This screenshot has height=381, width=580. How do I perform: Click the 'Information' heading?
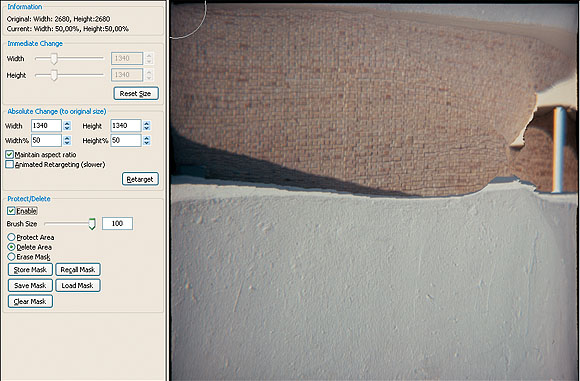(25, 7)
